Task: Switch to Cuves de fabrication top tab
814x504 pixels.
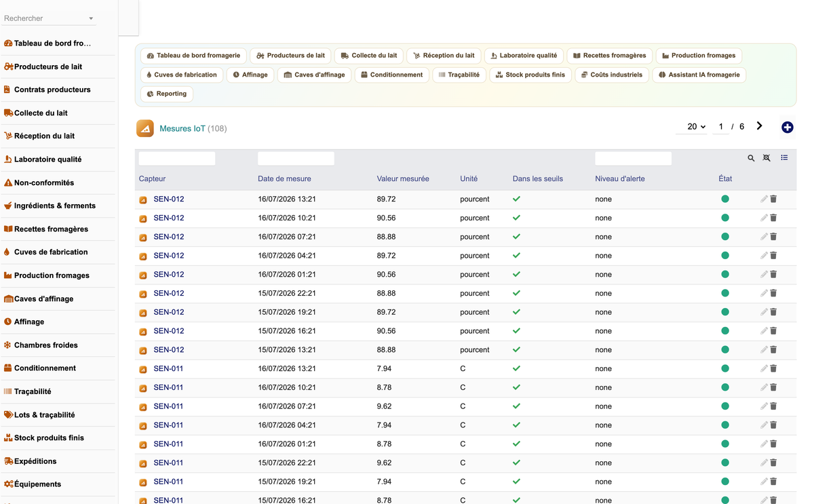Action: pos(182,75)
